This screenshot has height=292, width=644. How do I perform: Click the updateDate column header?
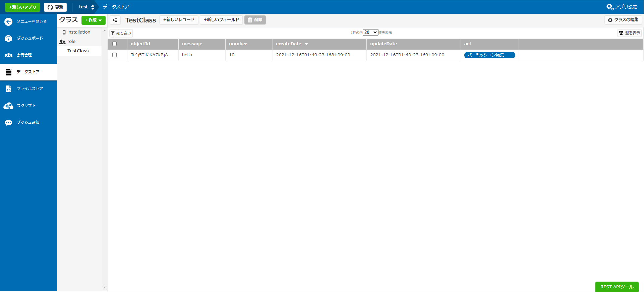[x=414, y=44]
